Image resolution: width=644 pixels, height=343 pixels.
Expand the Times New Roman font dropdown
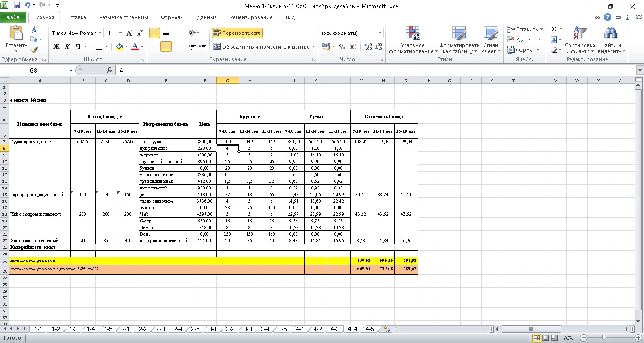[100, 33]
